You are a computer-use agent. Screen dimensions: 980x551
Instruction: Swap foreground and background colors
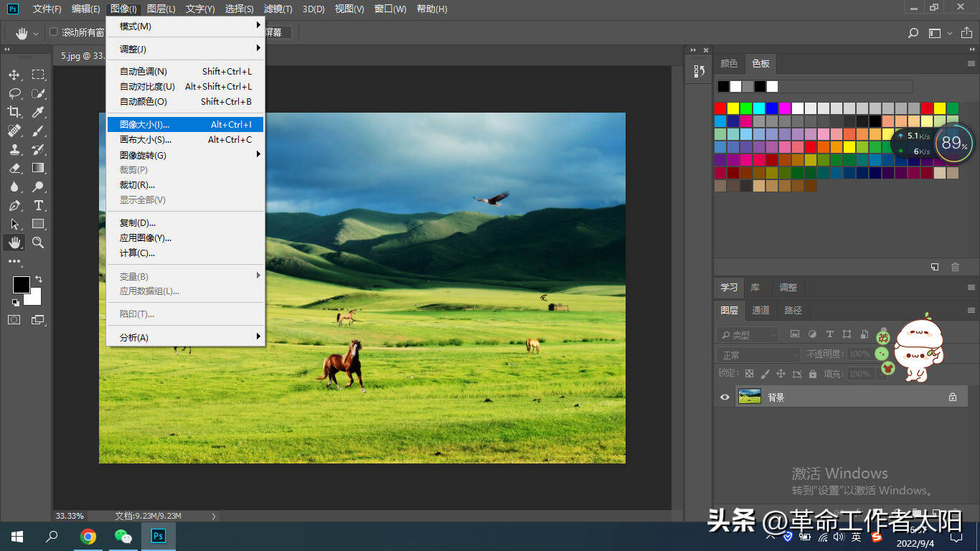[38, 279]
